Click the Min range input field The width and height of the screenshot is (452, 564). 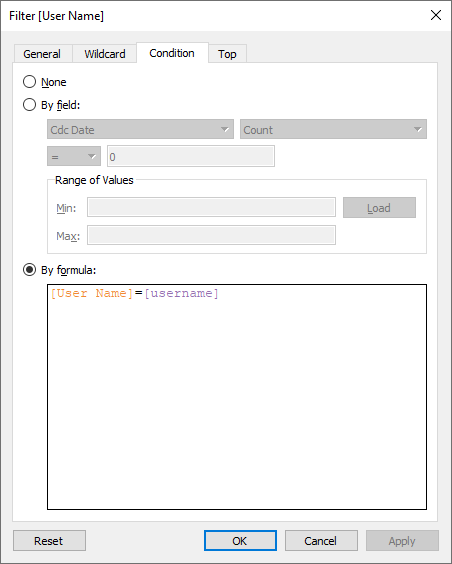[211, 207]
